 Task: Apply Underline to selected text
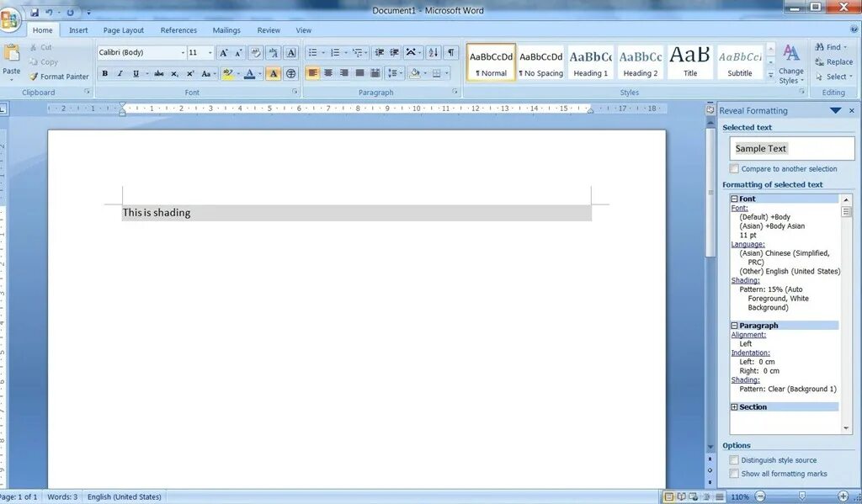tap(136, 73)
